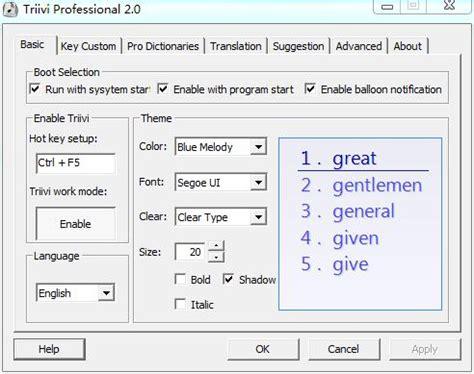Open the Clear Type dropdown
474x374 pixels.
(221, 217)
